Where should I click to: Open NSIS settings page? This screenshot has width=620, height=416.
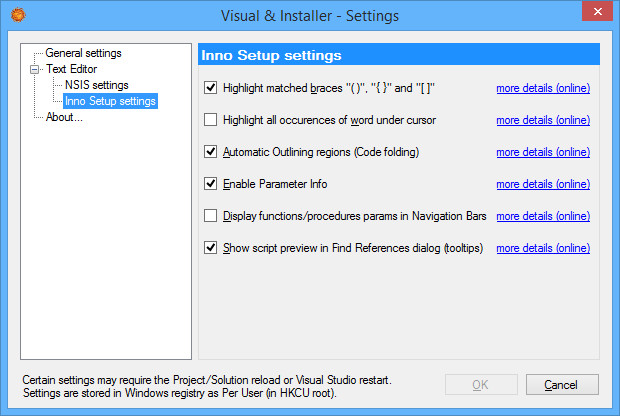coord(96,85)
